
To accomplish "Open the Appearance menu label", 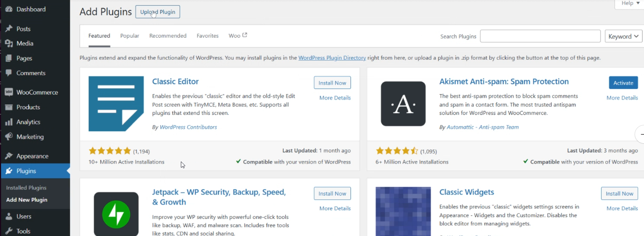I will coord(32,156).
